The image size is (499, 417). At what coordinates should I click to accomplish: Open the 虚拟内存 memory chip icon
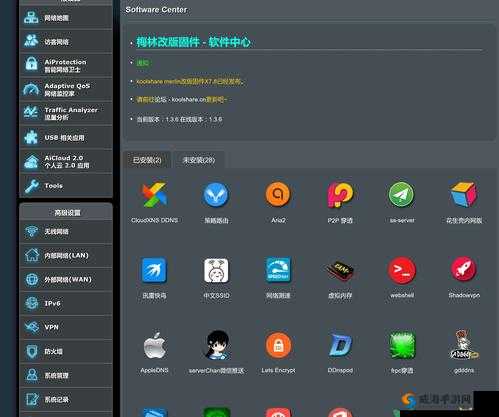coord(340,270)
